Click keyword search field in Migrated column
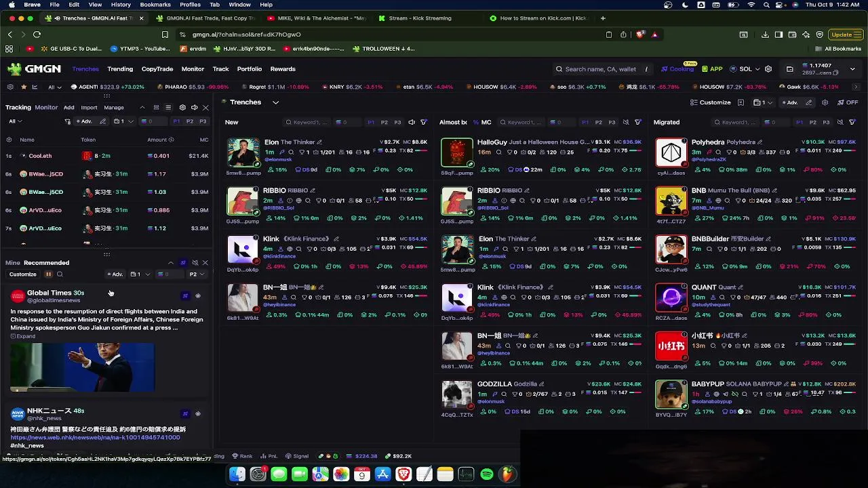The image size is (868, 488). (736, 122)
